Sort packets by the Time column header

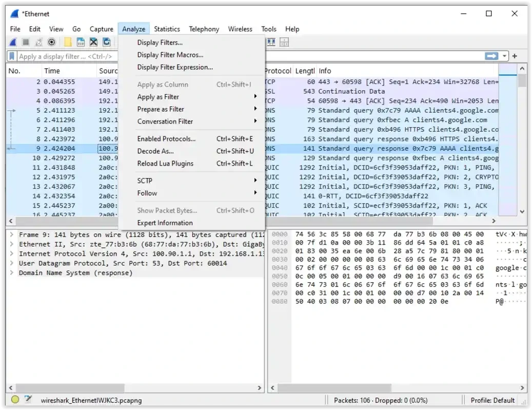pos(69,71)
